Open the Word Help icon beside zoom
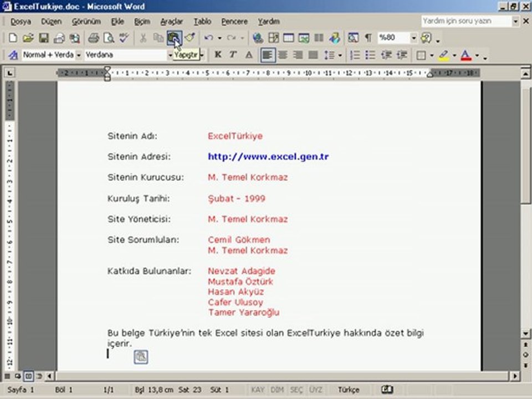 click(x=426, y=38)
